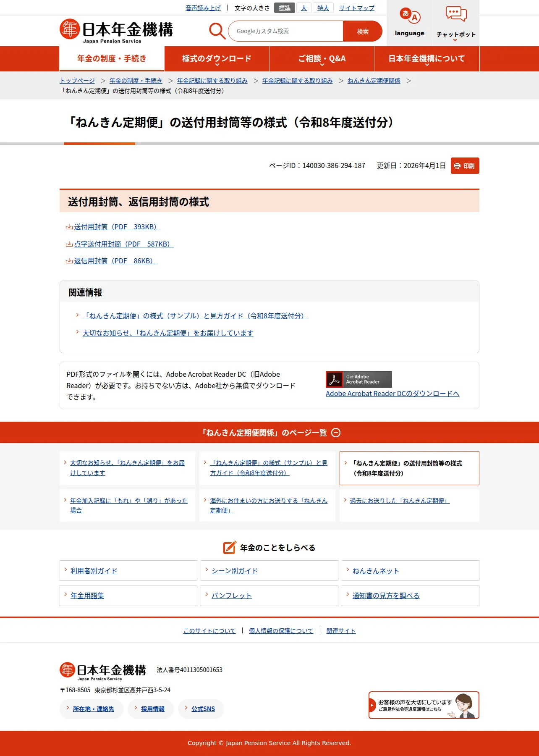Image resolution: width=539 pixels, height=756 pixels.
Task: Expand the ご相談・Q&A menu
Action: [322, 59]
